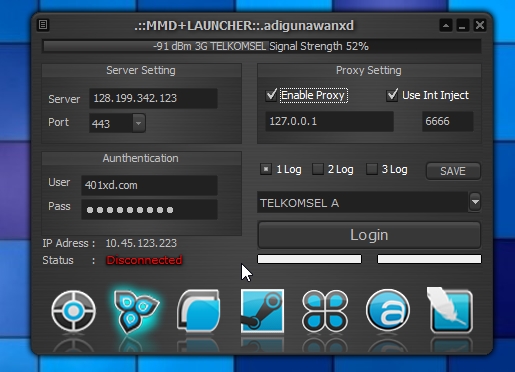Click the IP address 10.45.123.223 text
This screenshot has height=372, width=515.
pos(141,243)
